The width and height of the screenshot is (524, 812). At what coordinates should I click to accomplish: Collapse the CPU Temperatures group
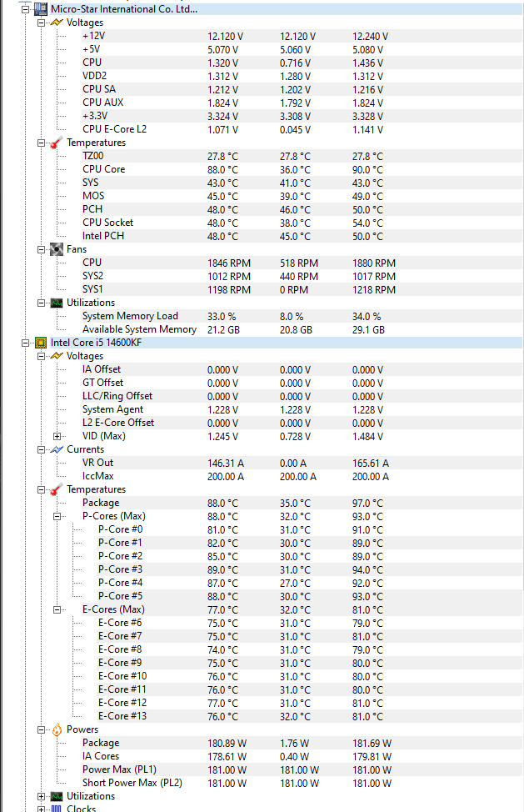tap(41, 489)
